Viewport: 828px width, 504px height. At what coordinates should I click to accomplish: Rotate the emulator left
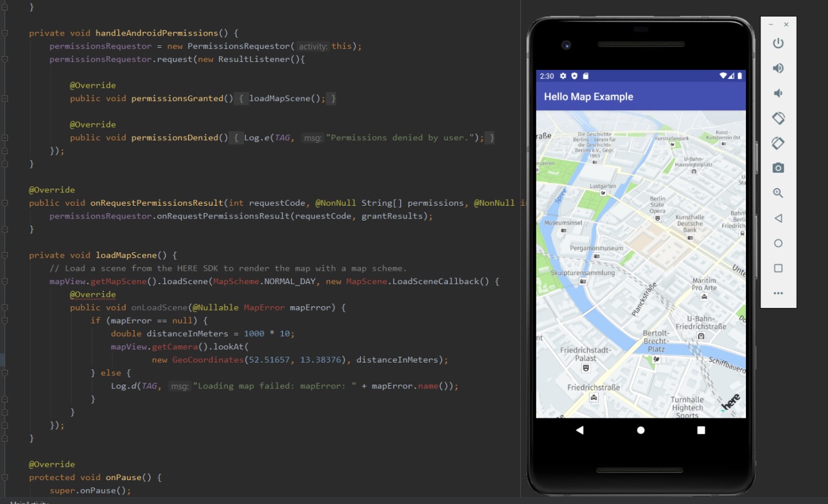click(778, 118)
